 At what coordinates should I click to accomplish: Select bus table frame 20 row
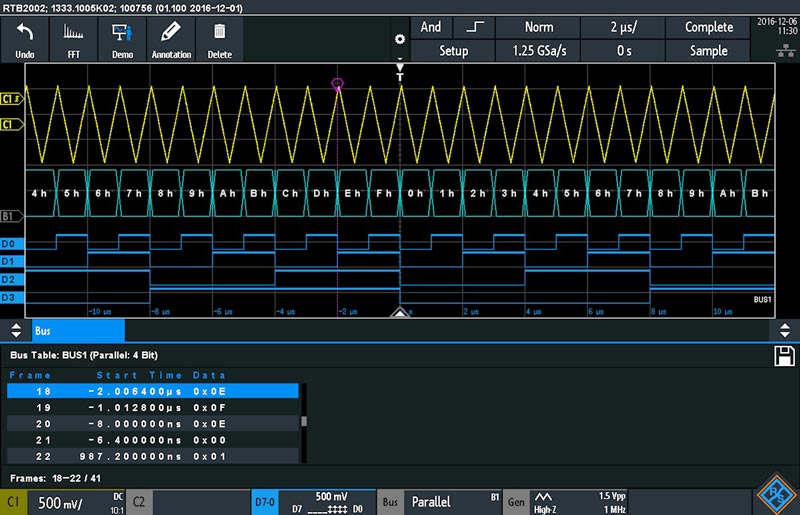(153, 424)
